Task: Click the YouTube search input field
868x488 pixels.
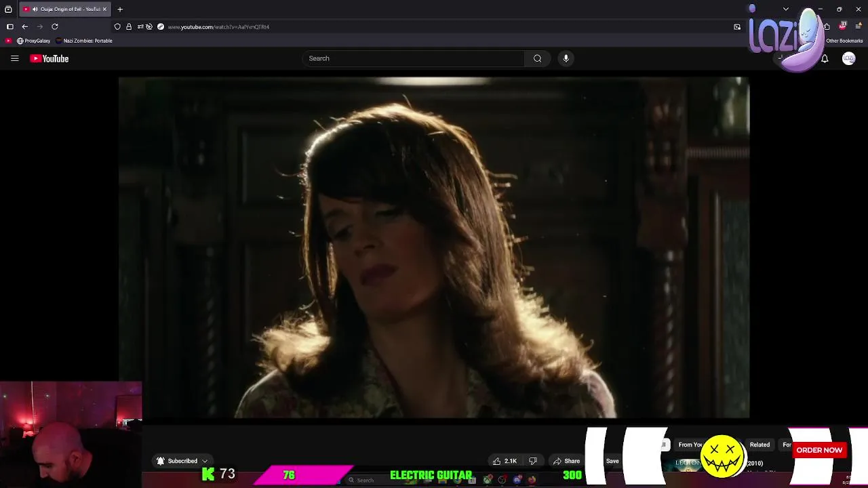Action: coord(414,58)
